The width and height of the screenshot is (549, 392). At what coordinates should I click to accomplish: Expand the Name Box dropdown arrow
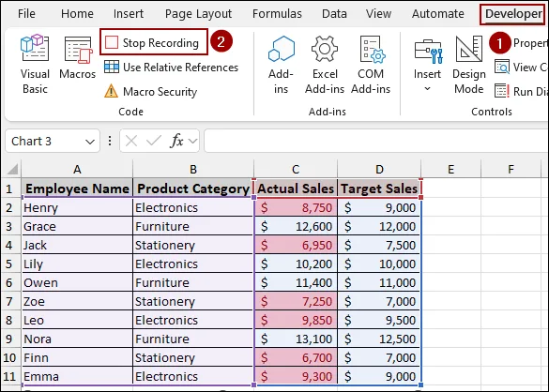[x=90, y=142]
